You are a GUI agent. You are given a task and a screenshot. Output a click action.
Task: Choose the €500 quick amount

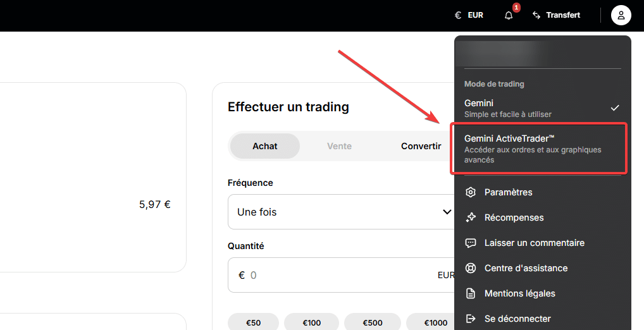(x=373, y=323)
